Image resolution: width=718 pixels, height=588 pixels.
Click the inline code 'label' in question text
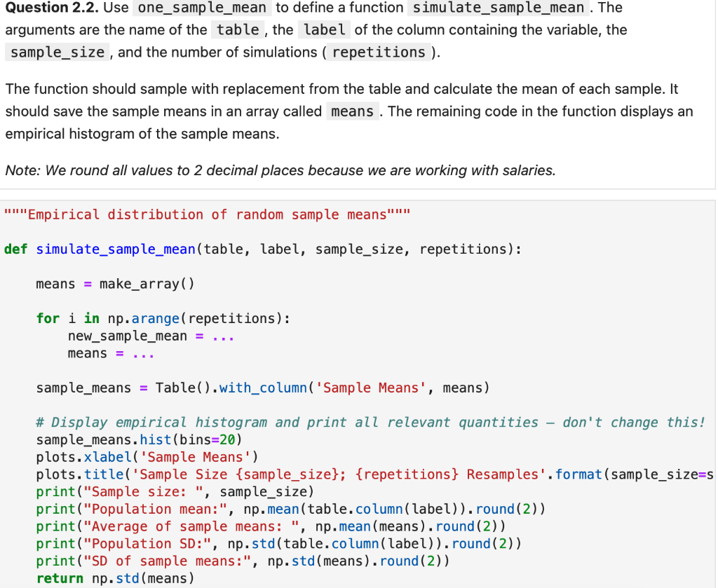click(x=324, y=29)
